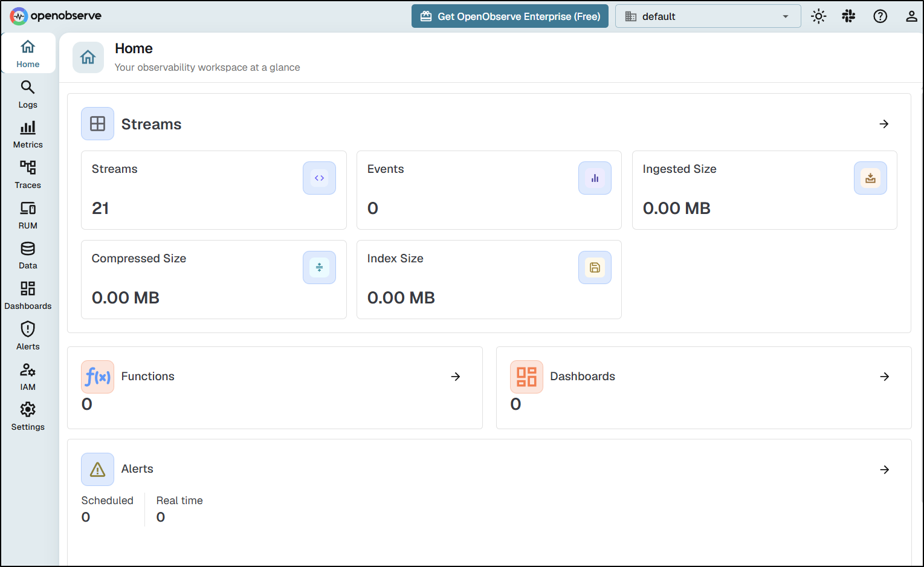Click the Real time alerts label
This screenshot has width=924, height=567.
click(x=179, y=501)
